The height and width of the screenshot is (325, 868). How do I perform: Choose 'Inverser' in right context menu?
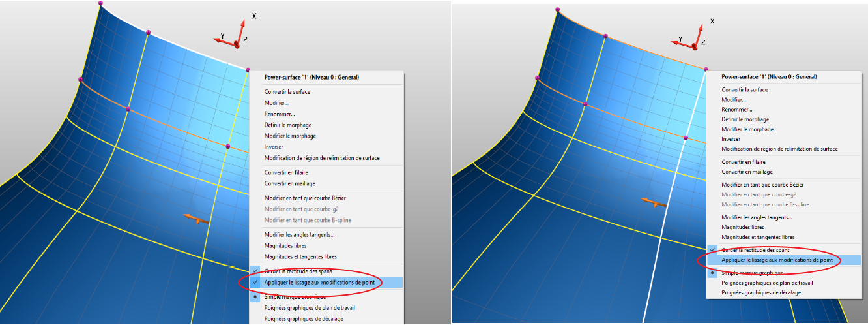coord(731,139)
